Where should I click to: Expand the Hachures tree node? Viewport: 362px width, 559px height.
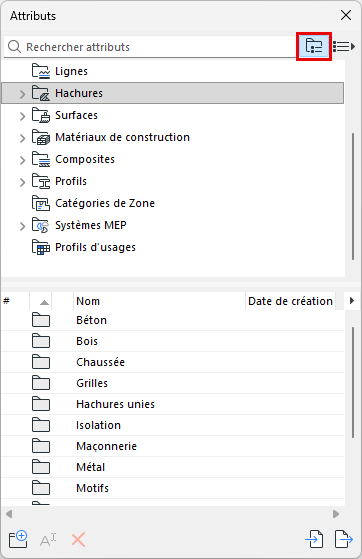pos(22,94)
